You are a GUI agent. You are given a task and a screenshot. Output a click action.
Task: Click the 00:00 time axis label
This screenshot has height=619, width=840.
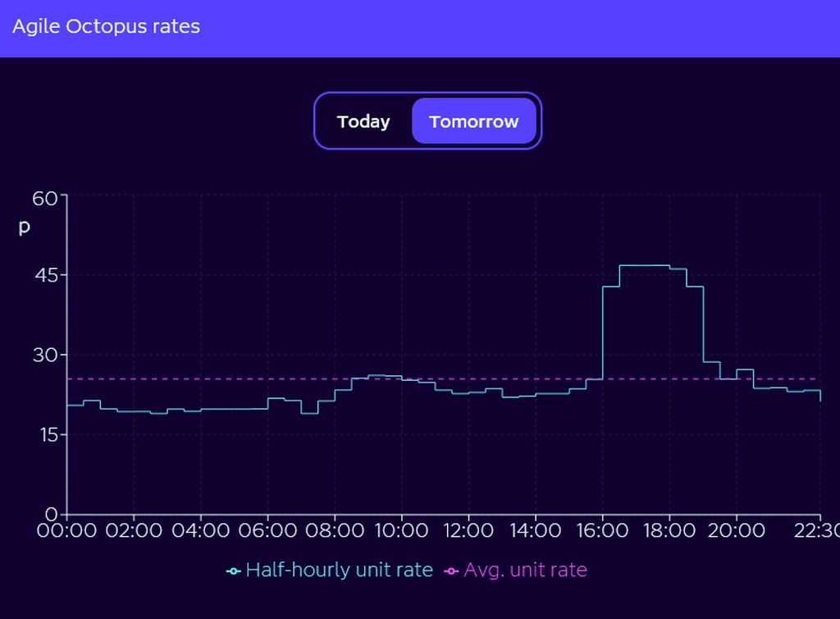(x=66, y=530)
